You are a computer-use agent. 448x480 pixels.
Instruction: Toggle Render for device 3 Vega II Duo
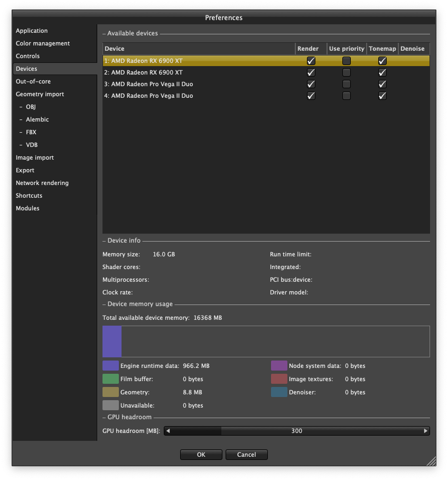[x=311, y=84]
